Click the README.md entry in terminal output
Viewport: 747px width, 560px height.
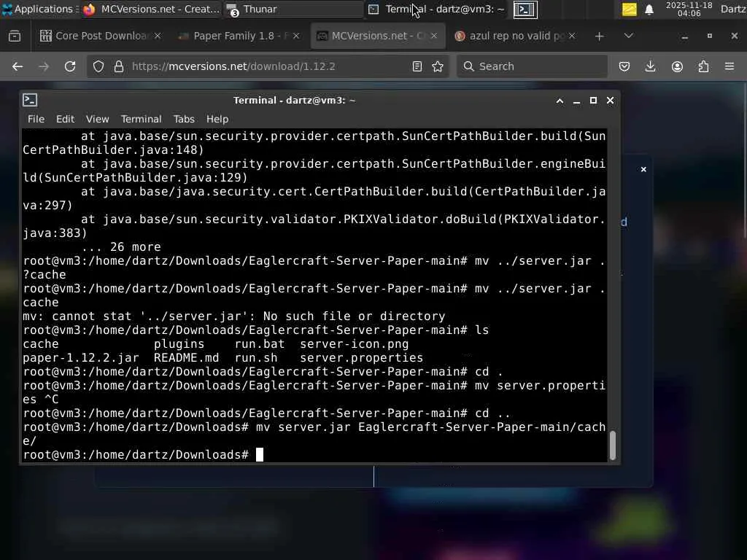click(x=186, y=357)
